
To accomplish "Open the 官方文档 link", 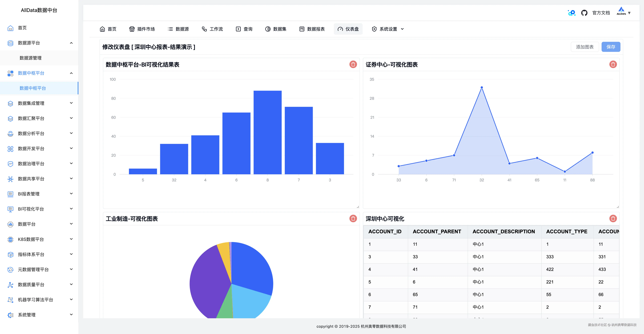I will [x=601, y=12].
